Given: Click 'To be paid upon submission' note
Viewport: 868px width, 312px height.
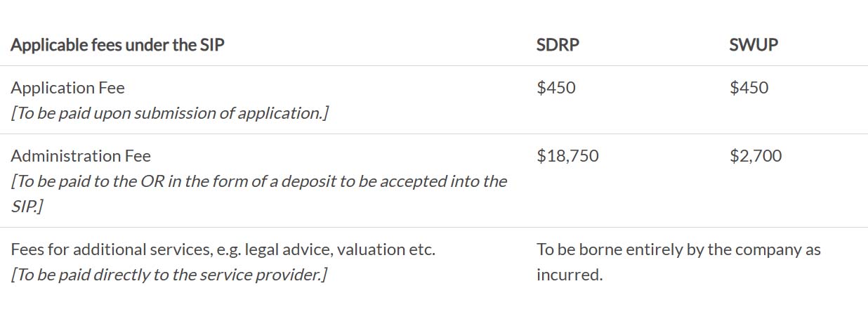Looking at the screenshot, I should 169,112.
